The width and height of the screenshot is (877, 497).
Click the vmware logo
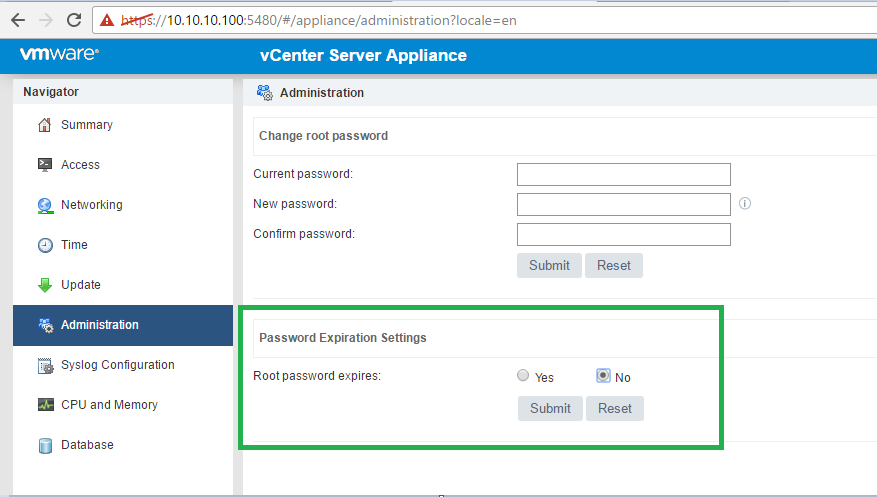coord(59,54)
